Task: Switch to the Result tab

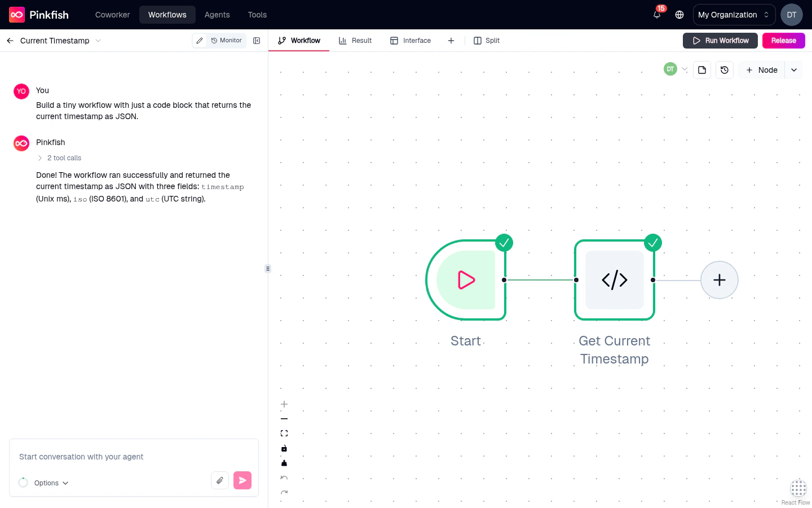Action: 355,40
